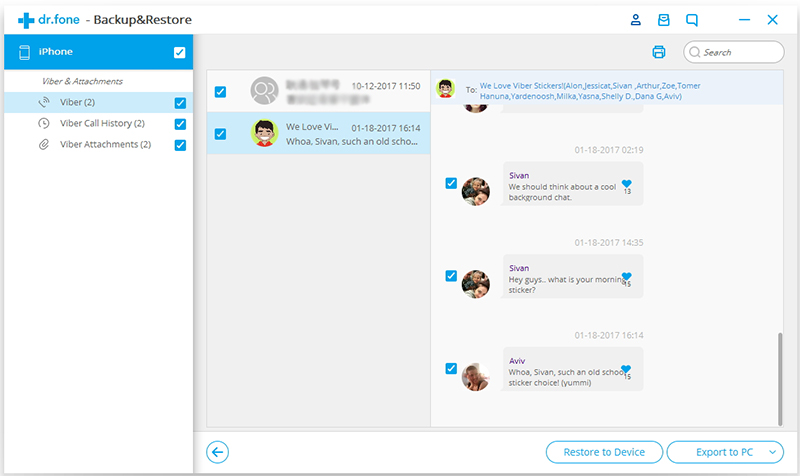Uncheck Viber Attachments checkbox

180,145
